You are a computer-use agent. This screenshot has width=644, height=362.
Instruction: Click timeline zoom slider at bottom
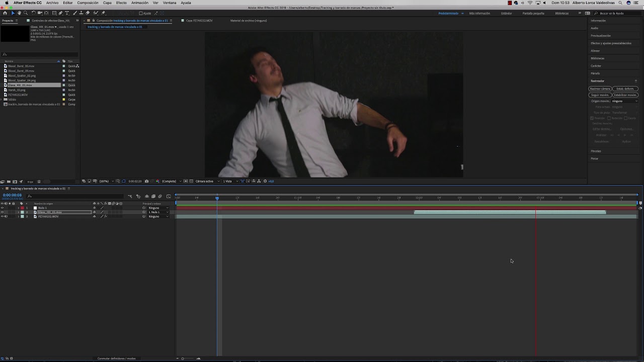pyautogui.click(x=187, y=358)
